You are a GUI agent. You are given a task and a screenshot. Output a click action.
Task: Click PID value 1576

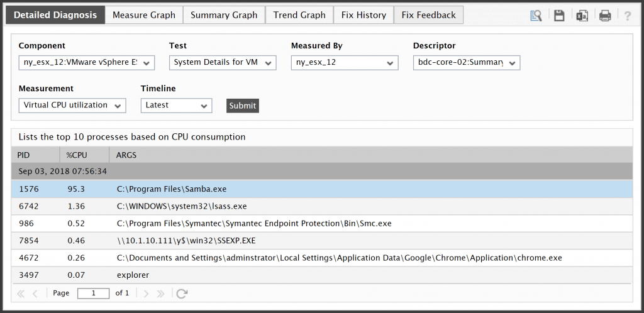[x=29, y=189]
